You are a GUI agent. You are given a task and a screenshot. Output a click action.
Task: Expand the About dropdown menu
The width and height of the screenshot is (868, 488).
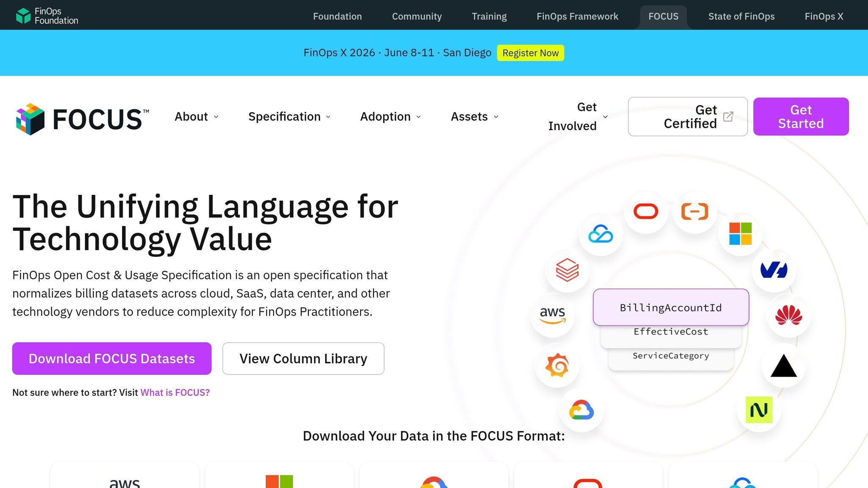click(197, 116)
